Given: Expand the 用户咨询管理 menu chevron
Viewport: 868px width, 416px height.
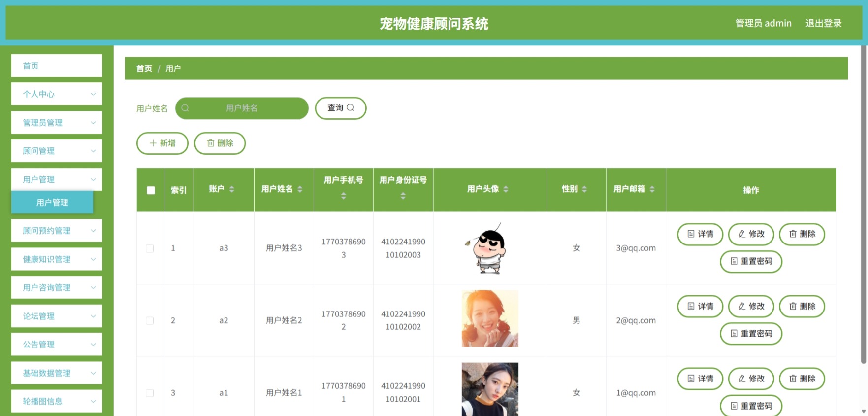Looking at the screenshot, I should [x=93, y=287].
